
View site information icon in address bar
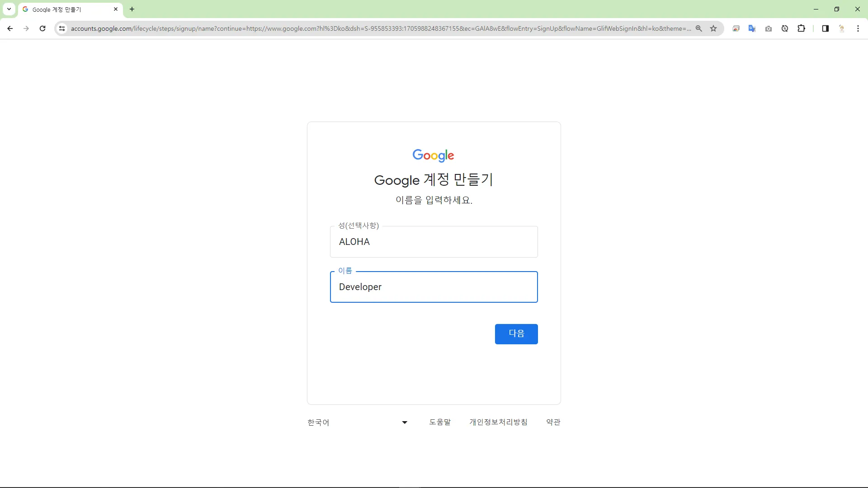pos(62,28)
